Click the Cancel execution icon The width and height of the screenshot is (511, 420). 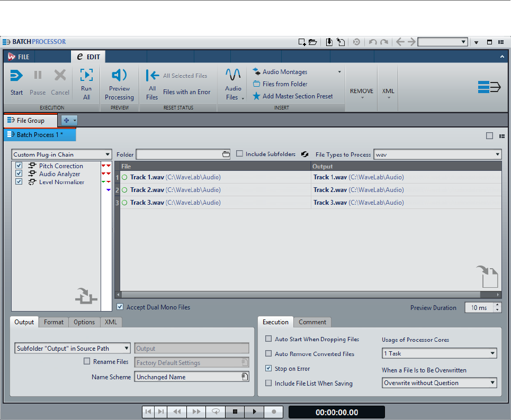click(60, 75)
